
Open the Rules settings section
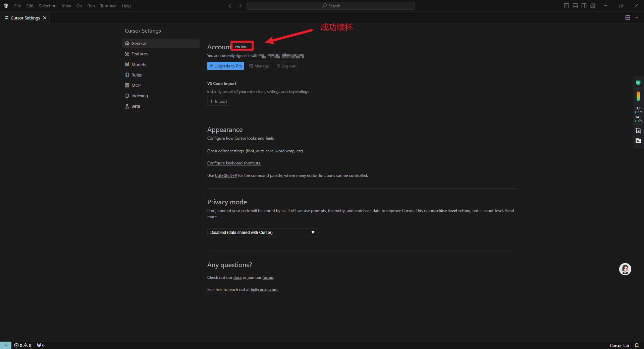point(161,75)
